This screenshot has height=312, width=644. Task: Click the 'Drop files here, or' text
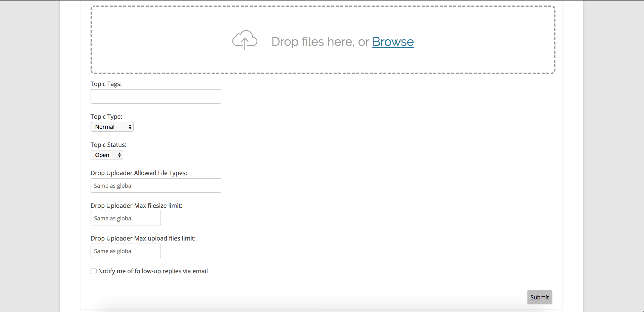point(320,42)
